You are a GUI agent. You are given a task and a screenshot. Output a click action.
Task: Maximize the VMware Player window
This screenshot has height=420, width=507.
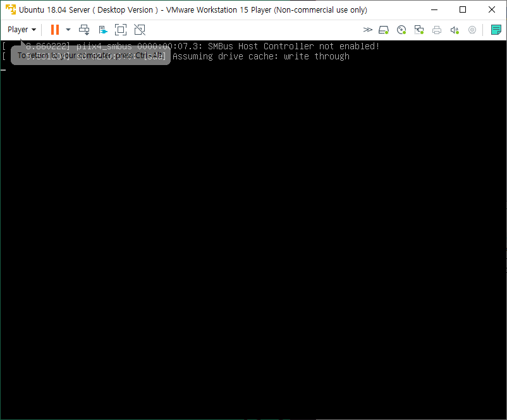463,9
